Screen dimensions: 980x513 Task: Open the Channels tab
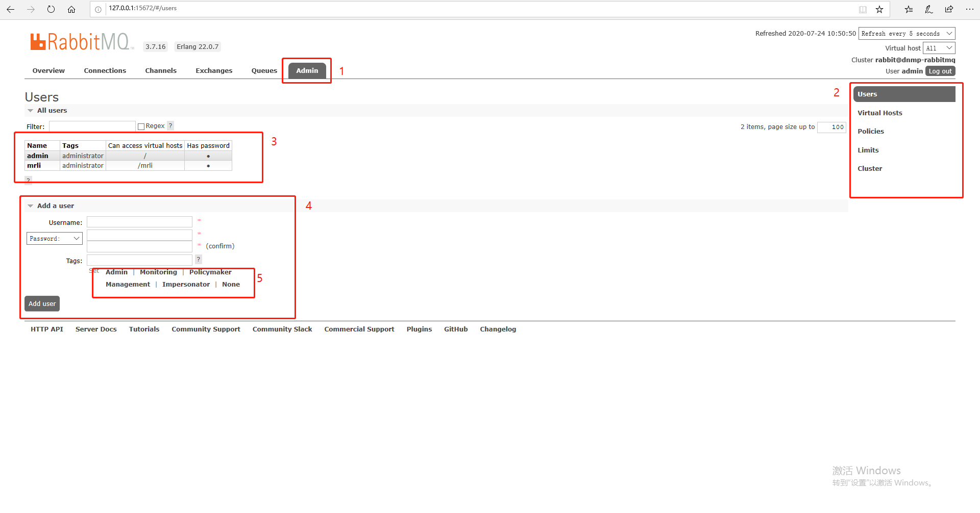[x=161, y=70]
